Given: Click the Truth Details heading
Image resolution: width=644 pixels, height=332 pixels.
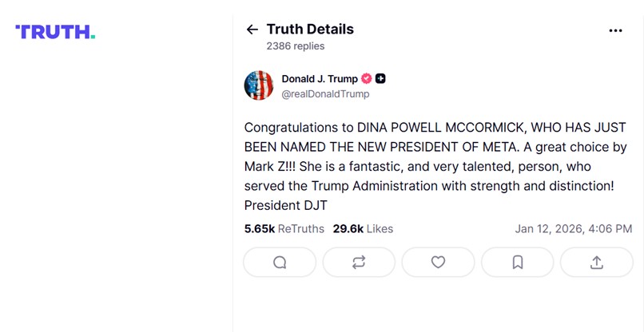Looking at the screenshot, I should [x=310, y=30].
